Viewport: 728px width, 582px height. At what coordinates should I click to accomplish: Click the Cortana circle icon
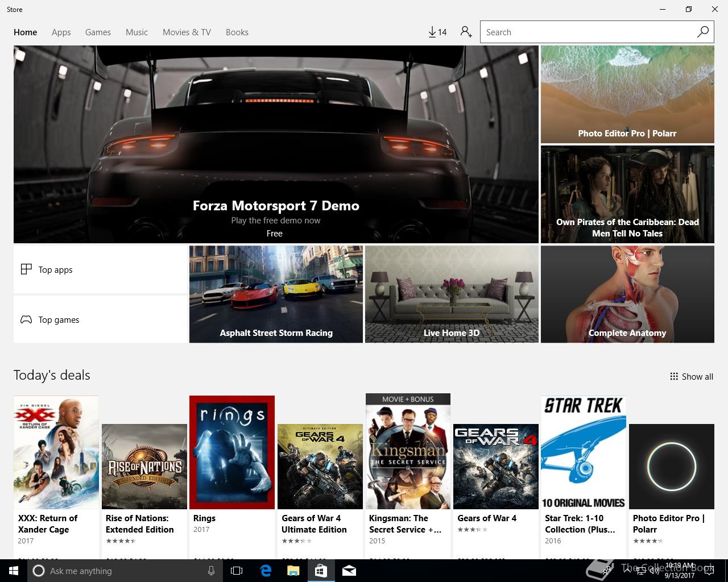coord(39,571)
